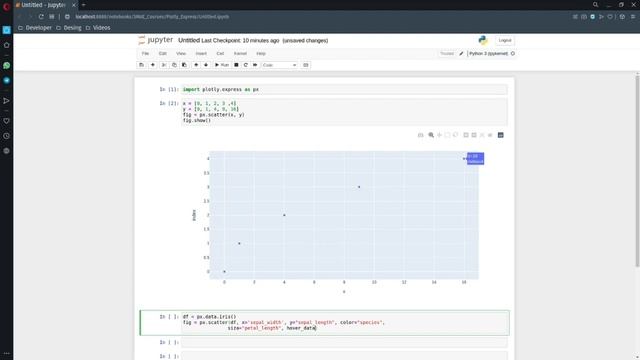Open the Edit menu
This screenshot has height=360, width=640.
pos(162,53)
